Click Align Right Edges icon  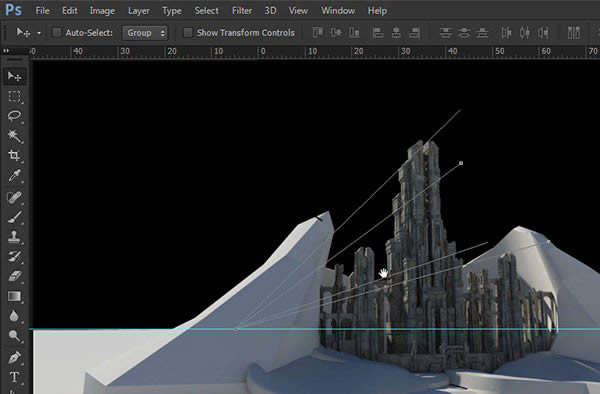415,33
